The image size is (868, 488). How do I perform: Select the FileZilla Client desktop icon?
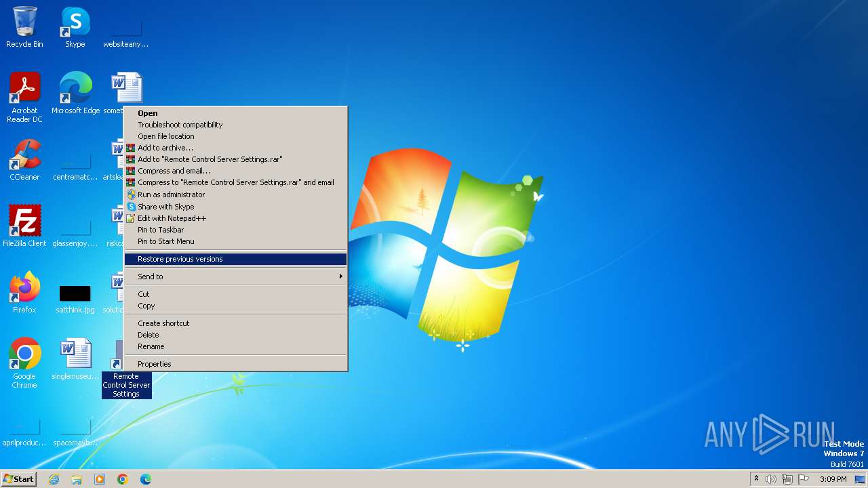[x=24, y=226]
